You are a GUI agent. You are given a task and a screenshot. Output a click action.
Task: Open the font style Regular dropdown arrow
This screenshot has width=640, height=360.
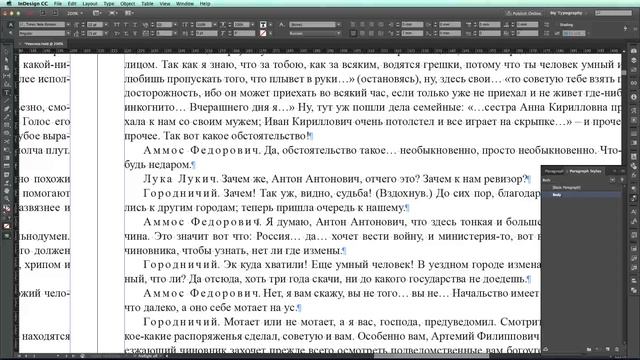tap(68, 33)
